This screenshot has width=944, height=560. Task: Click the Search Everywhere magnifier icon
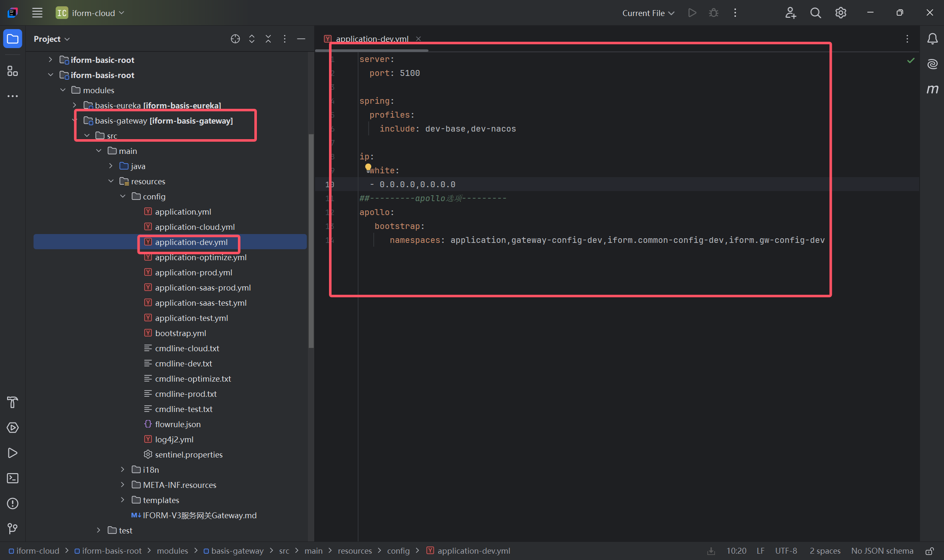(x=815, y=13)
